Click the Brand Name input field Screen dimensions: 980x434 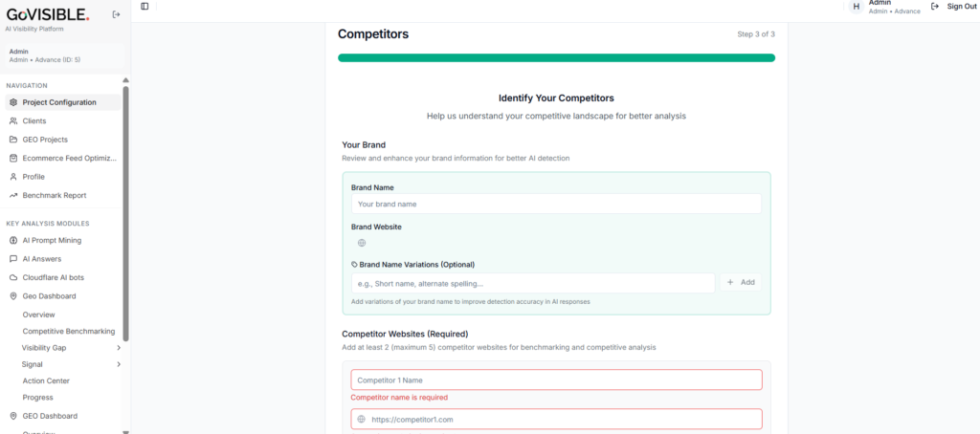556,204
